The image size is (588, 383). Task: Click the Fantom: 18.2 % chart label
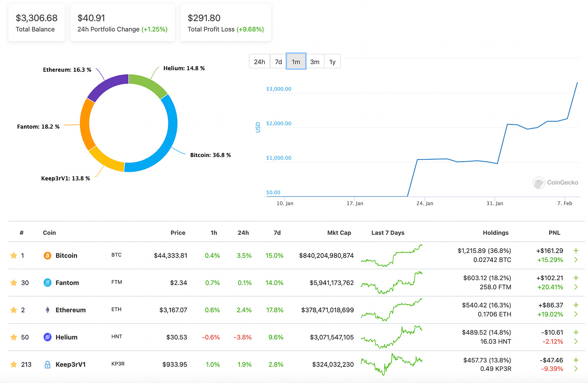click(x=38, y=127)
